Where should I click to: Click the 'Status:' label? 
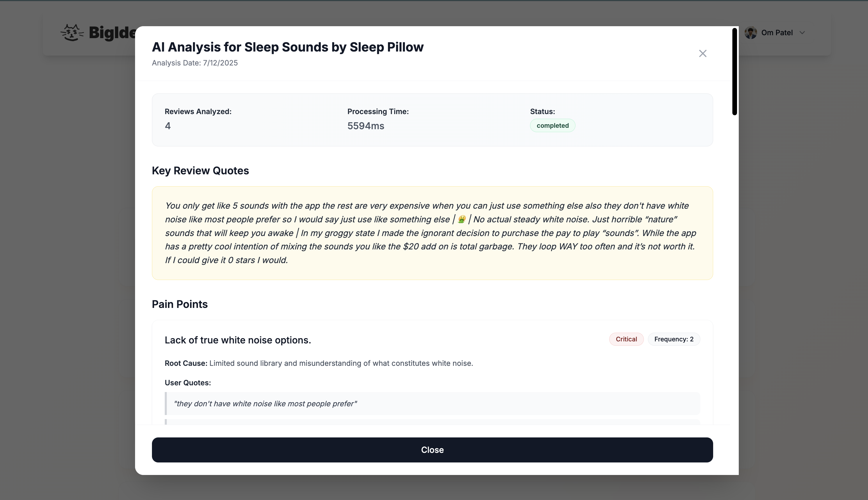click(543, 111)
